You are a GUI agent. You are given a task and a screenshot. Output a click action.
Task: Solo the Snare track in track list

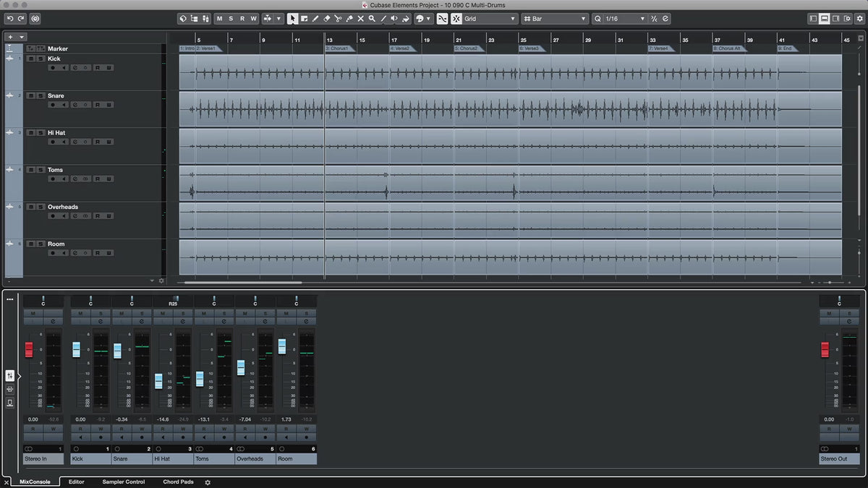coord(39,95)
